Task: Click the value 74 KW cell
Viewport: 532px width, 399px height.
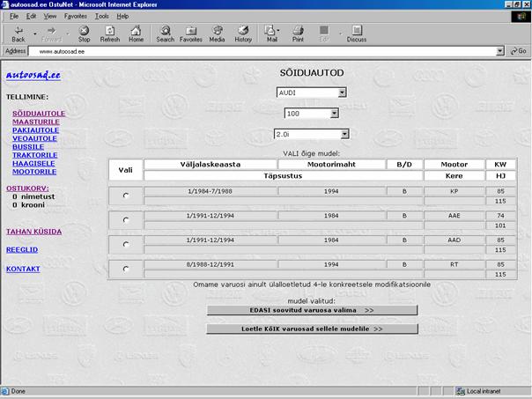Action: [500, 216]
